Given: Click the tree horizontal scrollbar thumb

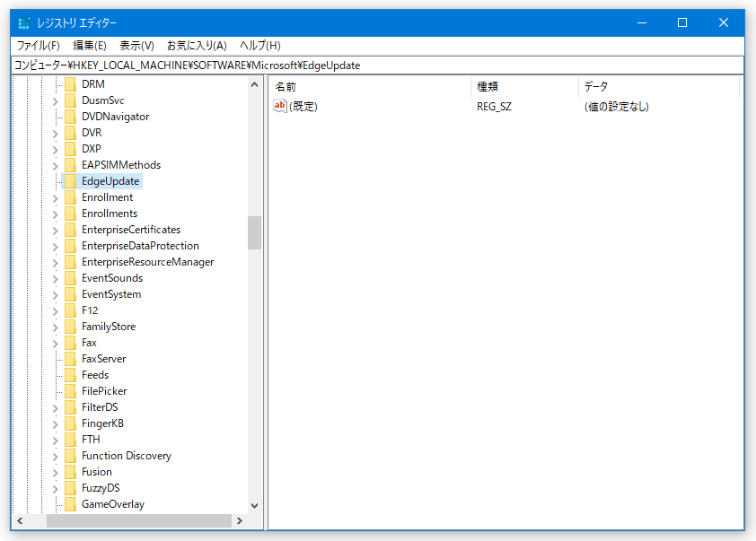Looking at the screenshot, I should coord(139,520).
